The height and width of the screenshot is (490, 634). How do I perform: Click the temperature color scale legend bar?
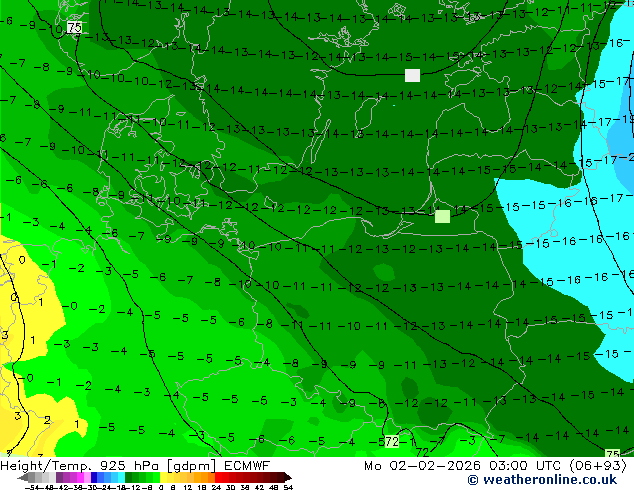155,478
